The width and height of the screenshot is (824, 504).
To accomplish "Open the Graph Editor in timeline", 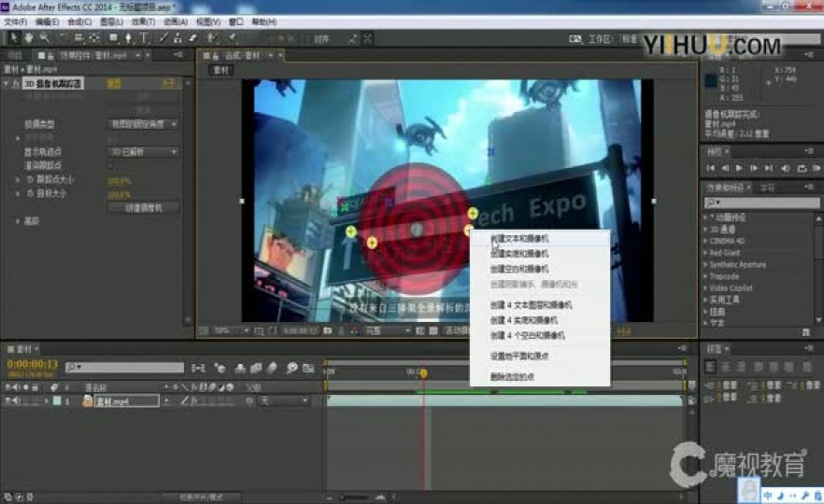I will [308, 368].
